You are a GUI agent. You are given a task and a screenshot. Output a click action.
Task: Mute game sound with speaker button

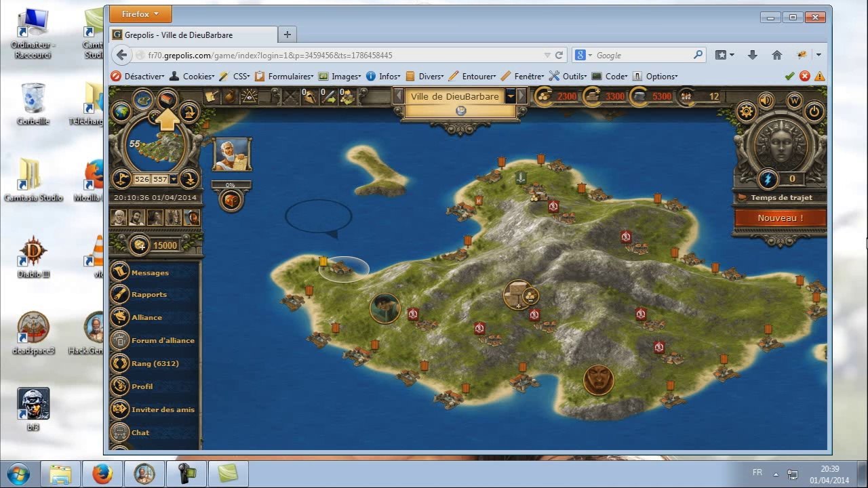(x=766, y=100)
